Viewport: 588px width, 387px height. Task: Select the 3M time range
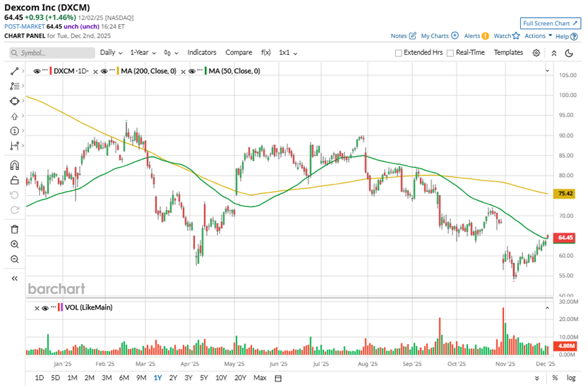coord(106,378)
